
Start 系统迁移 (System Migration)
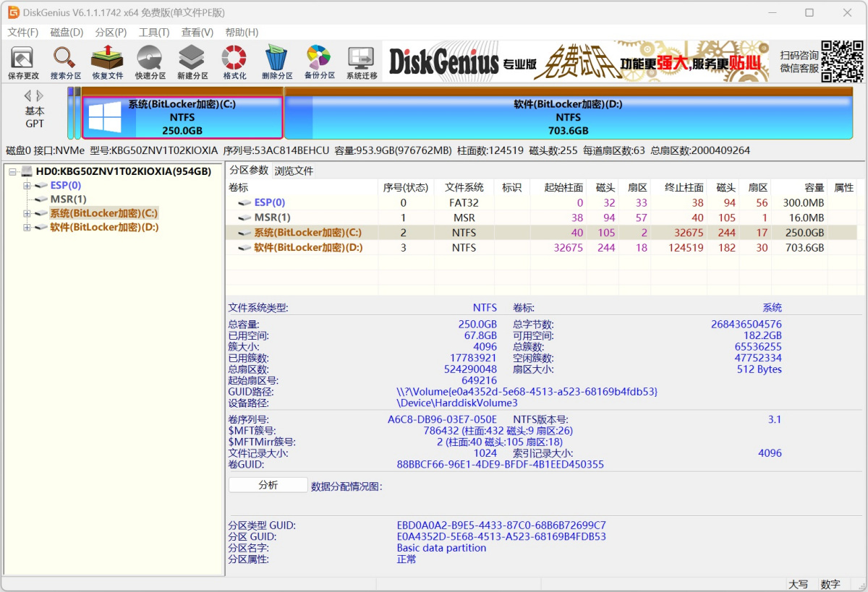(x=360, y=61)
